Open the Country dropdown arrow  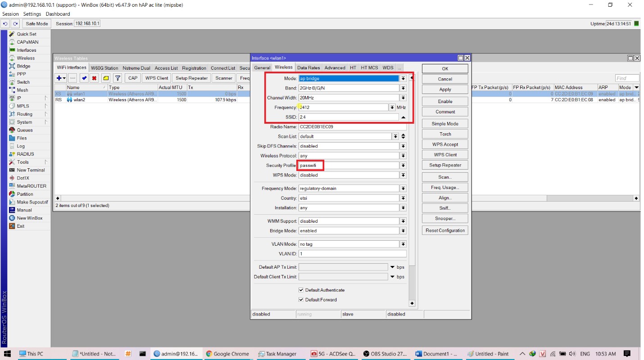pyautogui.click(x=403, y=198)
